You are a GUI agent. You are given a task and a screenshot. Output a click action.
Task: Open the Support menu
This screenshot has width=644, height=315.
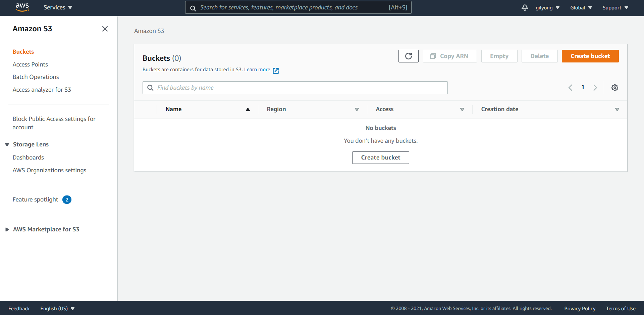tap(615, 8)
